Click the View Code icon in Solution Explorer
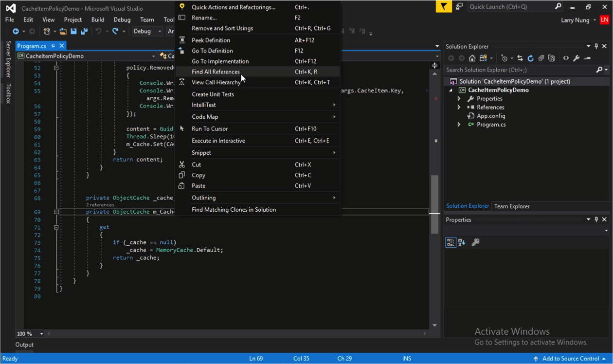Viewport: 613px width, 364px height. pos(566,58)
